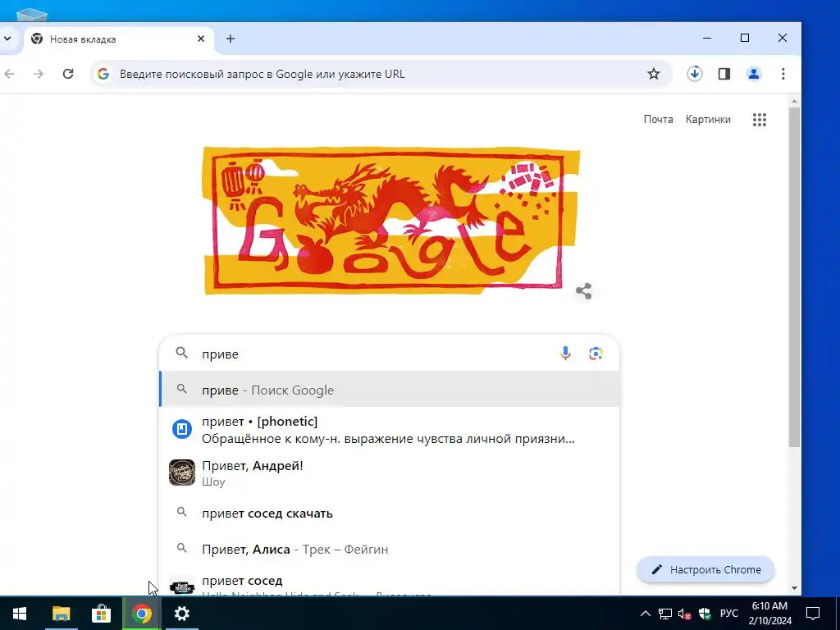Click the browser forward arrow
The width and height of the screenshot is (840, 630).
(x=39, y=74)
